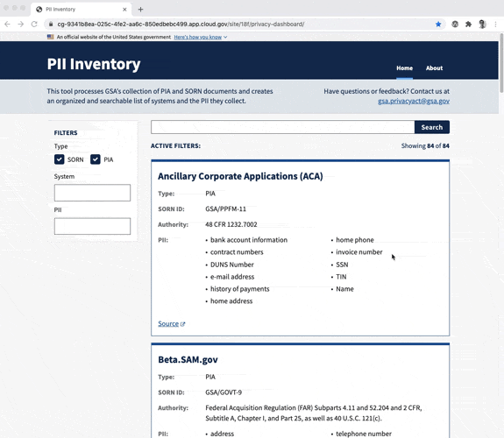The image size is (504, 438).
Task: Open a new browser tab
Action: tap(140, 10)
